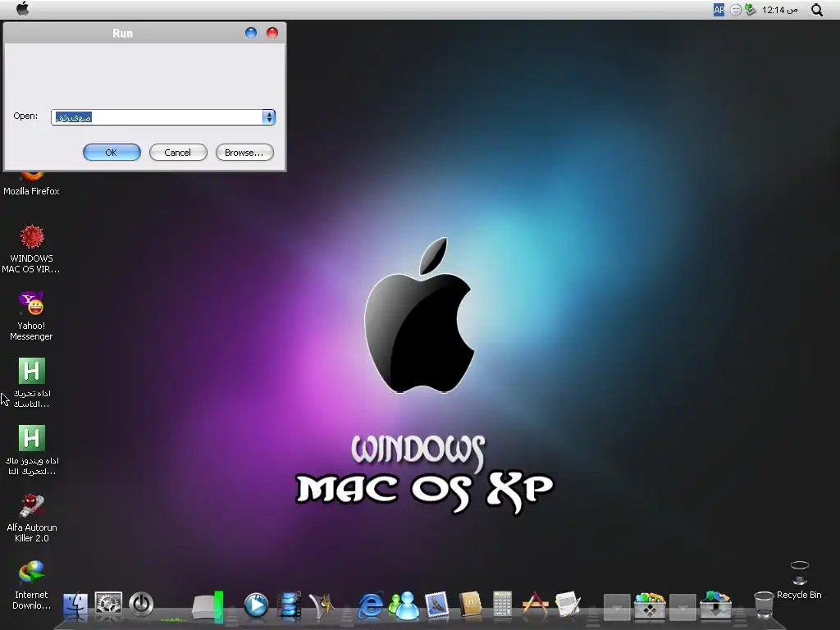The width and height of the screenshot is (840, 630).
Task: Click the 12:14 clock in menu bar
Action: (x=779, y=10)
